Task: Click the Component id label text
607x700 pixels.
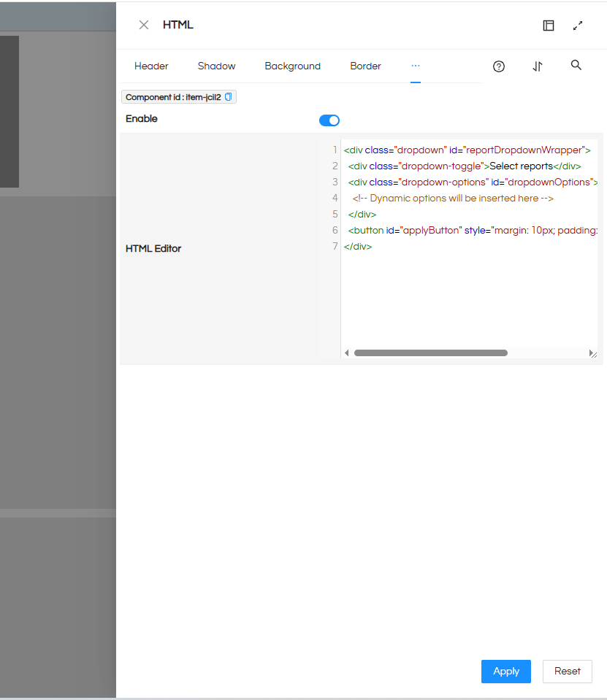Action: point(173,97)
